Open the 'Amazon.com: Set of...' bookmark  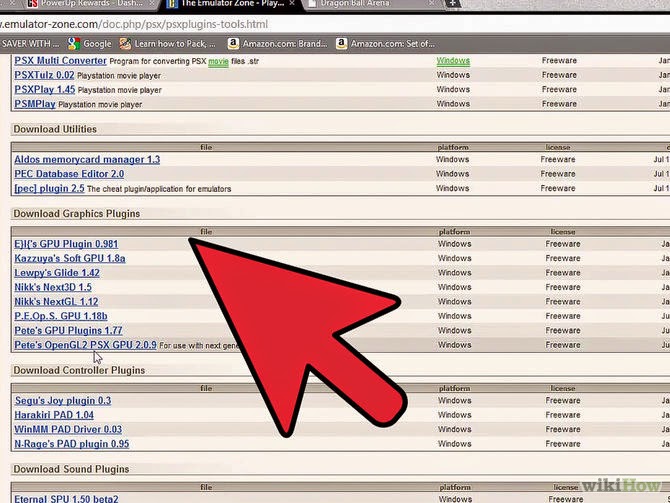(x=385, y=44)
